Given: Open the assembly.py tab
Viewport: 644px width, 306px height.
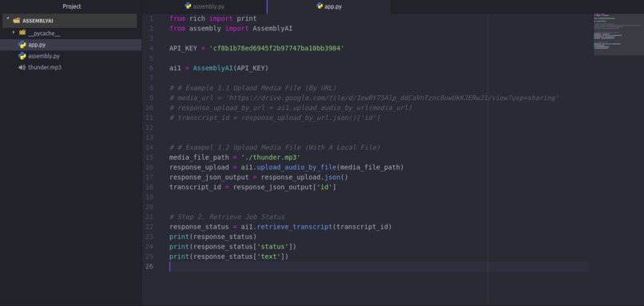Looking at the screenshot, I should point(204,6).
